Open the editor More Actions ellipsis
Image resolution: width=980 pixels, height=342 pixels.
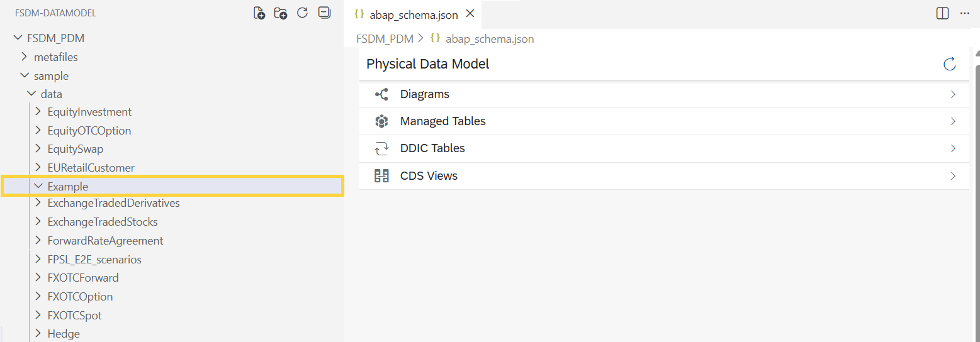964,13
